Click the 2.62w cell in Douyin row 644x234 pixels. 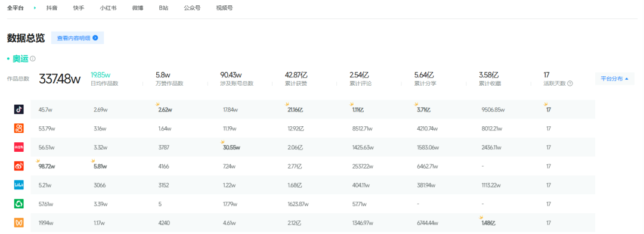coord(165,110)
